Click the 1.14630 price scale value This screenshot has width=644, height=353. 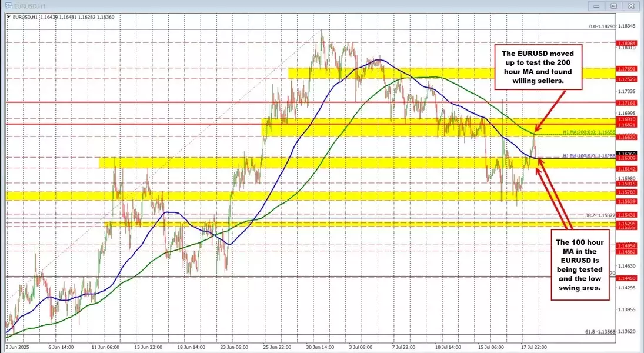coord(627,266)
